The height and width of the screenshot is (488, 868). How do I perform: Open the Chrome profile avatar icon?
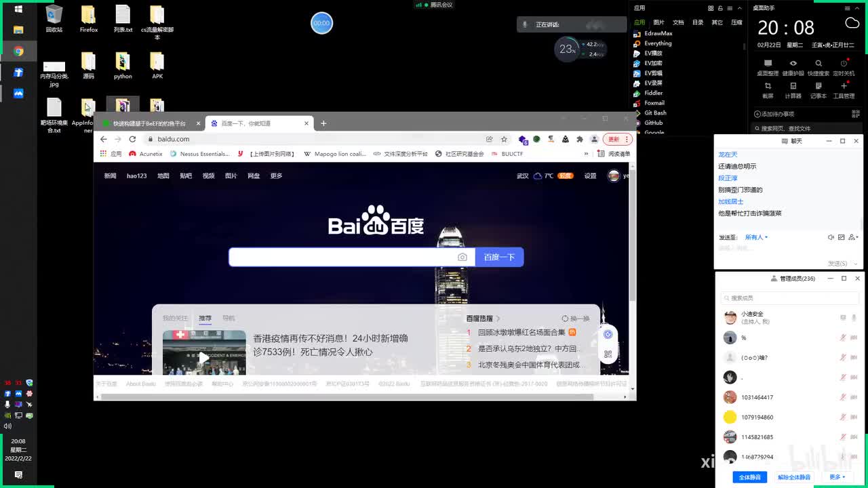coord(594,139)
